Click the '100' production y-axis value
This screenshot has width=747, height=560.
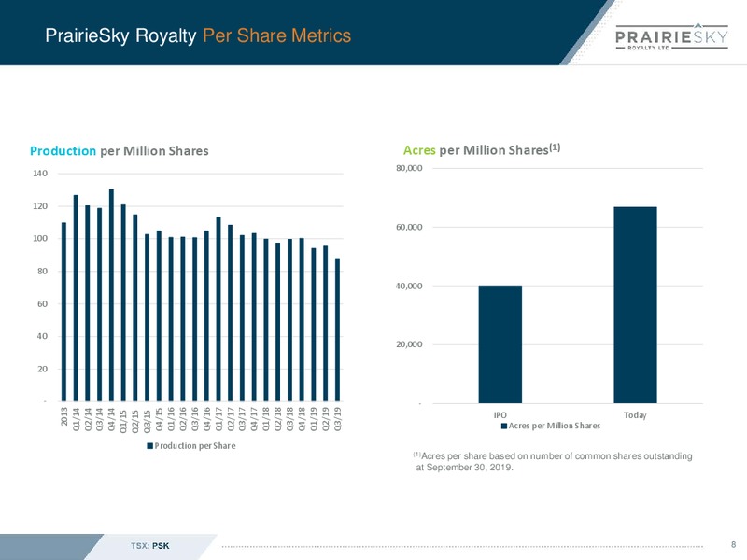click(x=40, y=239)
